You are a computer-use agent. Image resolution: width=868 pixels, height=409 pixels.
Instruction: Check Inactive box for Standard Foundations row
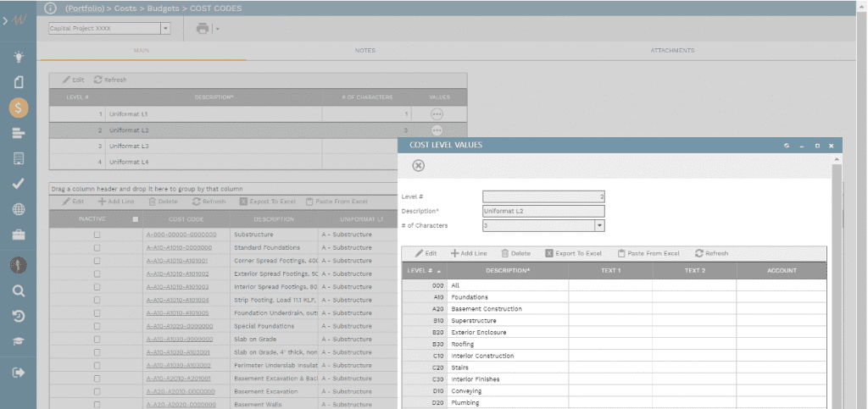pos(97,247)
